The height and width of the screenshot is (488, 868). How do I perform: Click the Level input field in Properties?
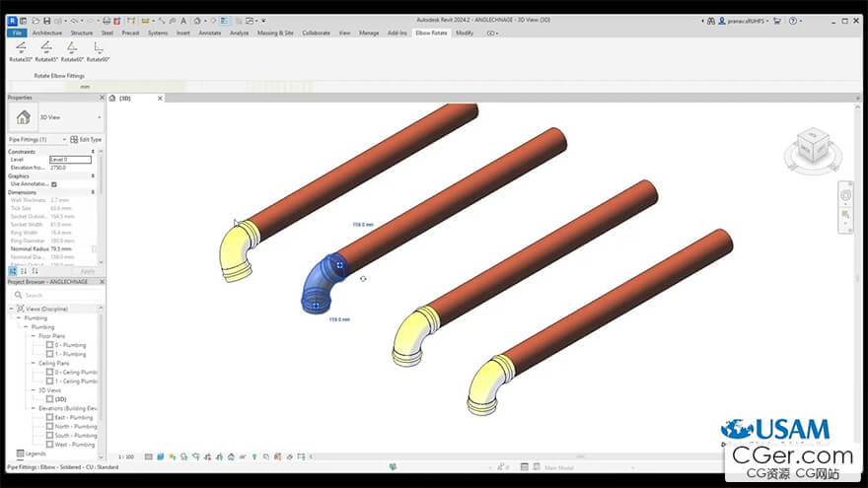tap(70, 159)
